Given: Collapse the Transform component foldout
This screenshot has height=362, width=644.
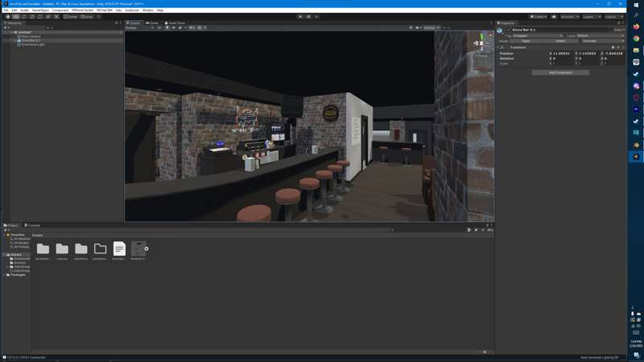Looking at the screenshot, I should pos(497,47).
